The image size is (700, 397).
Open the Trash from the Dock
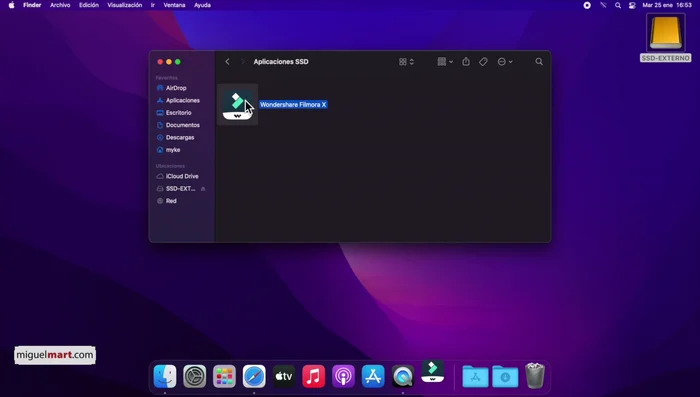(535, 376)
